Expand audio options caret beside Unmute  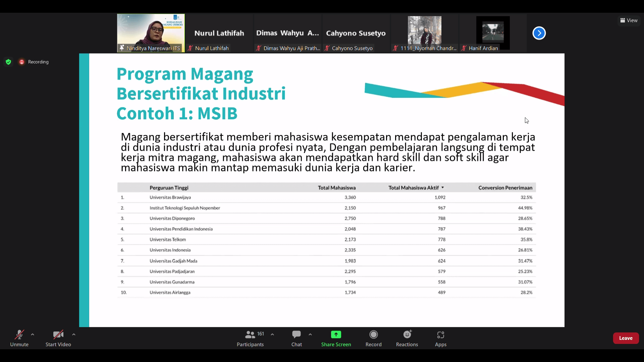point(33,335)
